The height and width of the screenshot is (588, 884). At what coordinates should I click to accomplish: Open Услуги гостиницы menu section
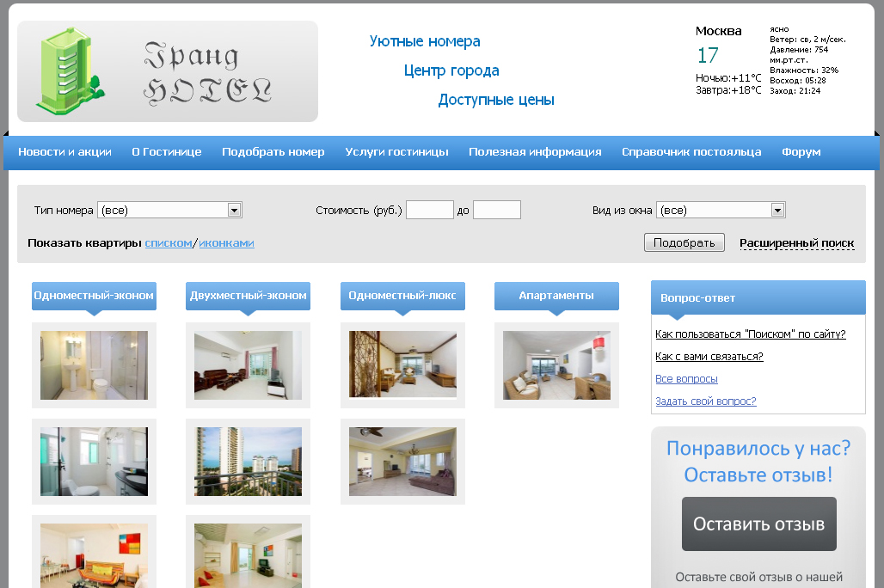pos(396,152)
